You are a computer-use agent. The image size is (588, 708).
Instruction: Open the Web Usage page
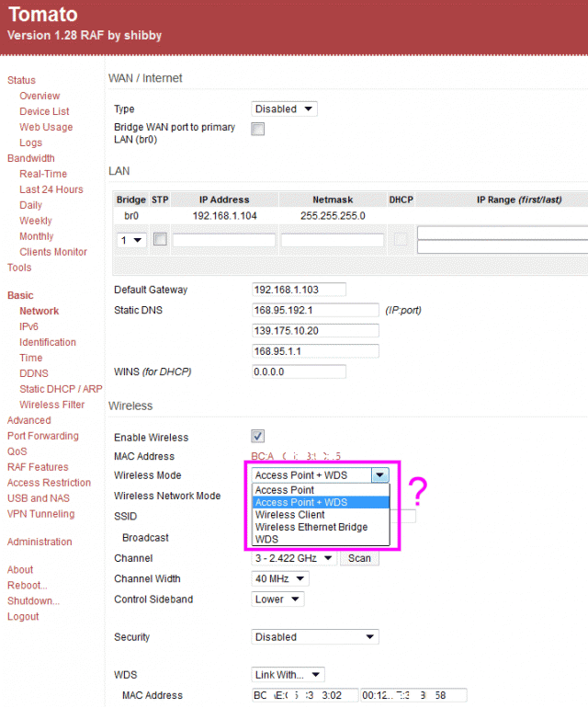point(46,127)
